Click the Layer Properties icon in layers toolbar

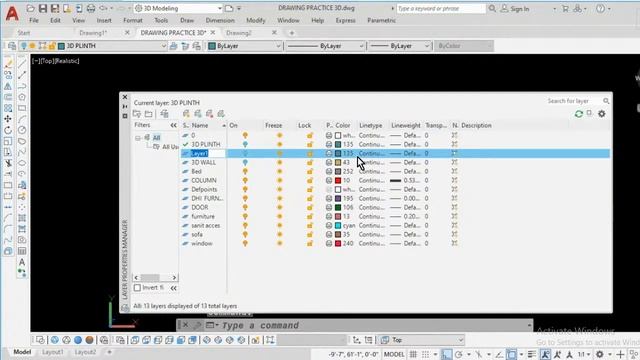12,46
